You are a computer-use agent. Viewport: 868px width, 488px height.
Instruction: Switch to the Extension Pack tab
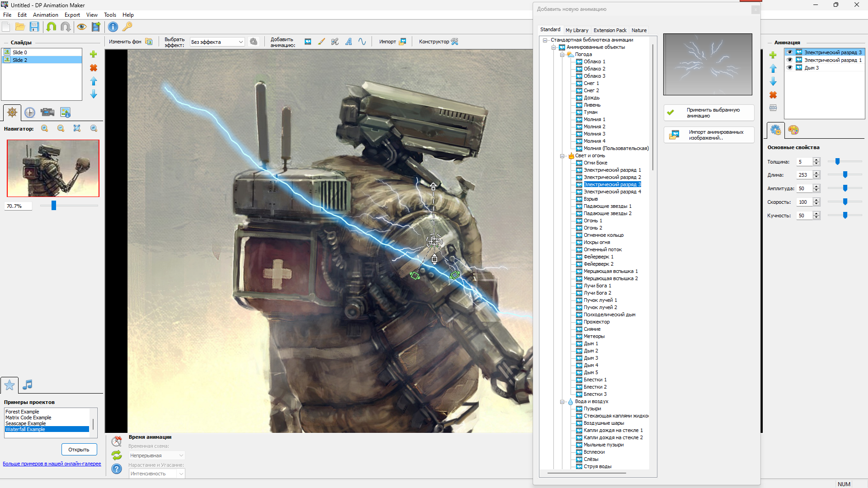coord(610,30)
